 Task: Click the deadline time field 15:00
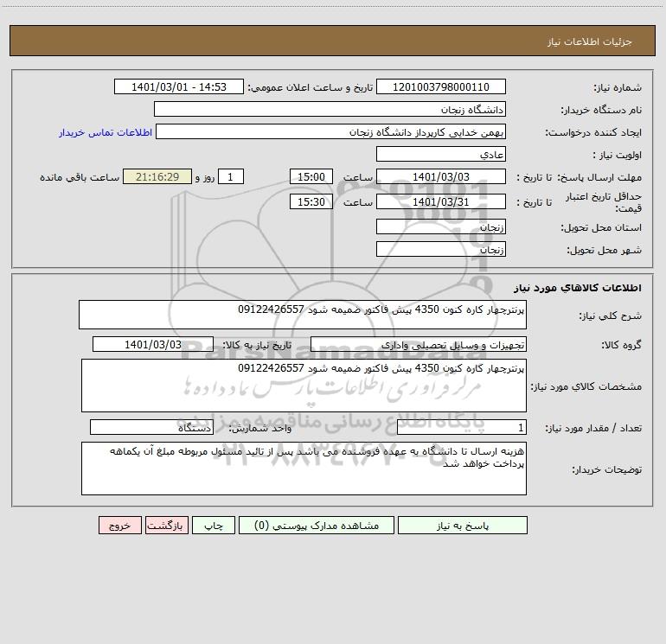click(311, 176)
